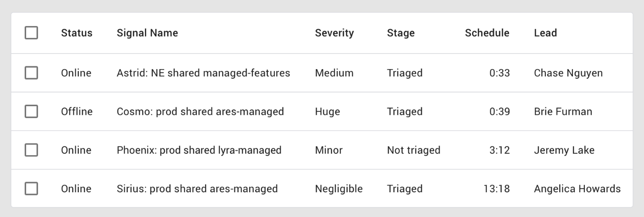This screenshot has width=644, height=217.
Task: Click lead name Chase Nguyen
Action: [568, 73]
